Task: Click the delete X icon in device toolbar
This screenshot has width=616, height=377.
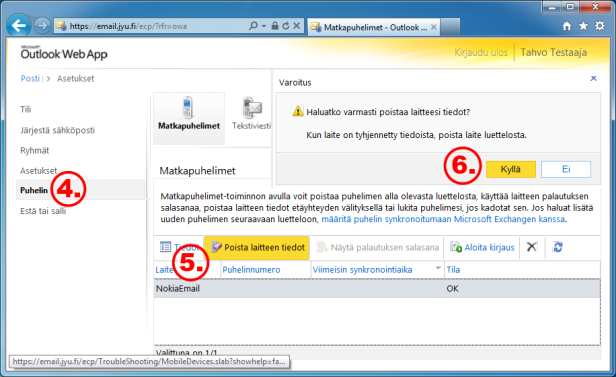Action: click(532, 247)
